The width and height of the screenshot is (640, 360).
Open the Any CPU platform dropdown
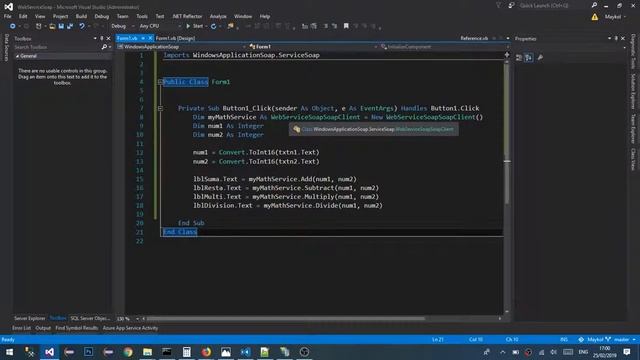[x=160, y=26]
